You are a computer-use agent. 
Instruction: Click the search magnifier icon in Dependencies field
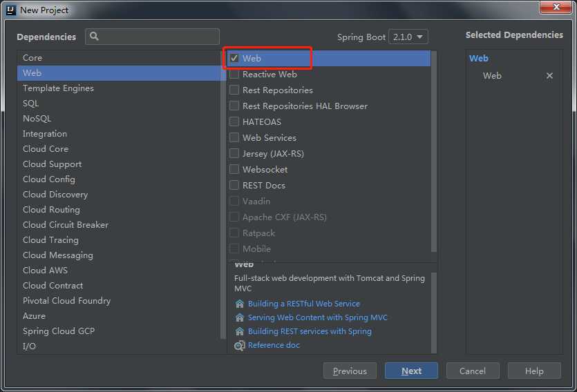point(94,37)
